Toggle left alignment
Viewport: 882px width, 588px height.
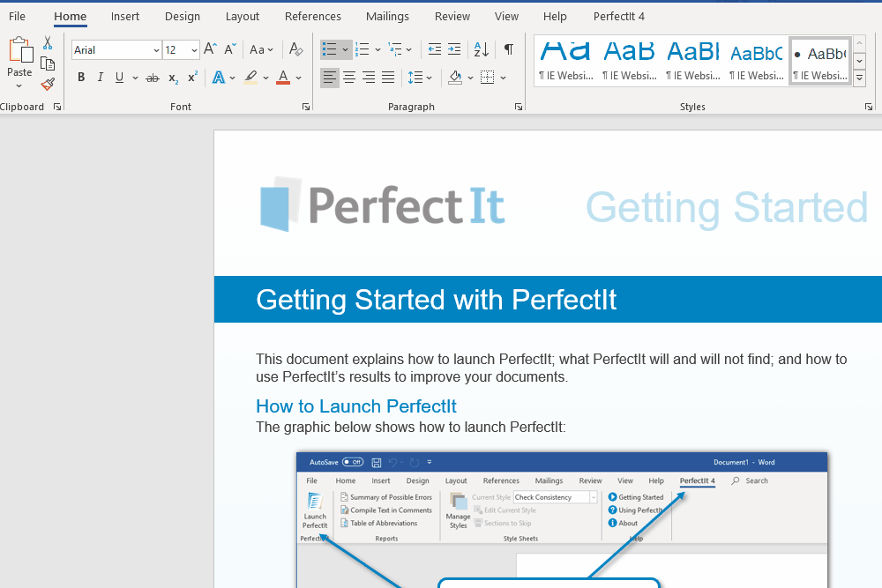pyautogui.click(x=330, y=78)
